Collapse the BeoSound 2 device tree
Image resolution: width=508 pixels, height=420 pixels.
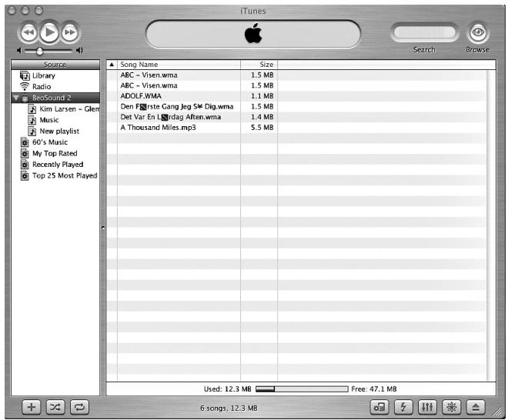pyautogui.click(x=16, y=98)
